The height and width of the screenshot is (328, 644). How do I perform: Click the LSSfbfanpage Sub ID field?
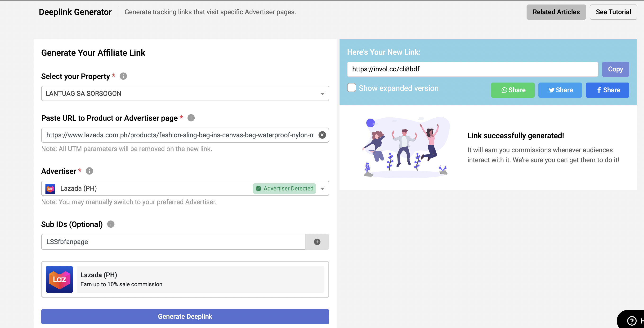click(173, 242)
